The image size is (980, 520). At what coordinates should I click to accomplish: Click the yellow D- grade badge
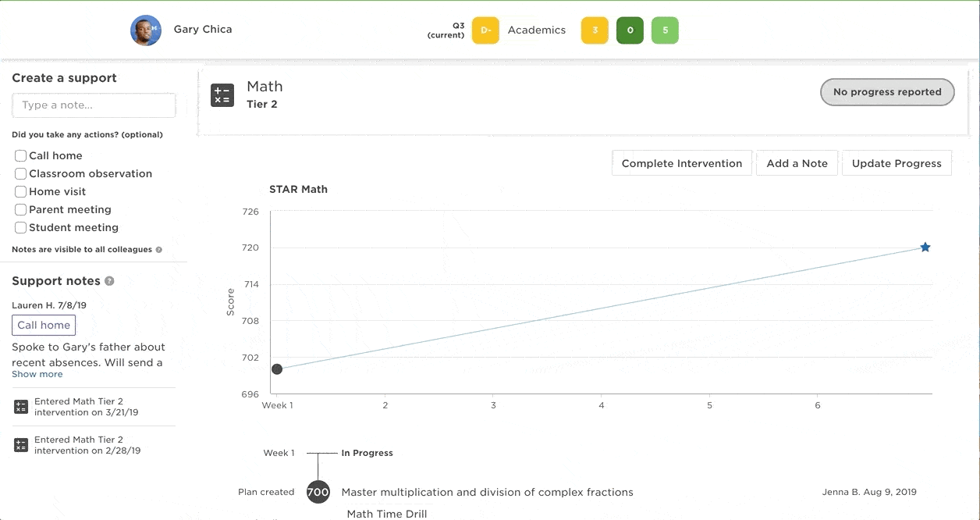pyautogui.click(x=485, y=30)
